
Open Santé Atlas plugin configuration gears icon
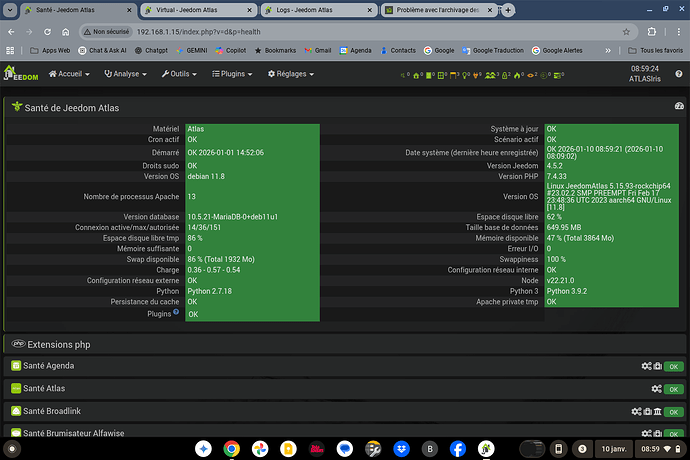point(656,389)
